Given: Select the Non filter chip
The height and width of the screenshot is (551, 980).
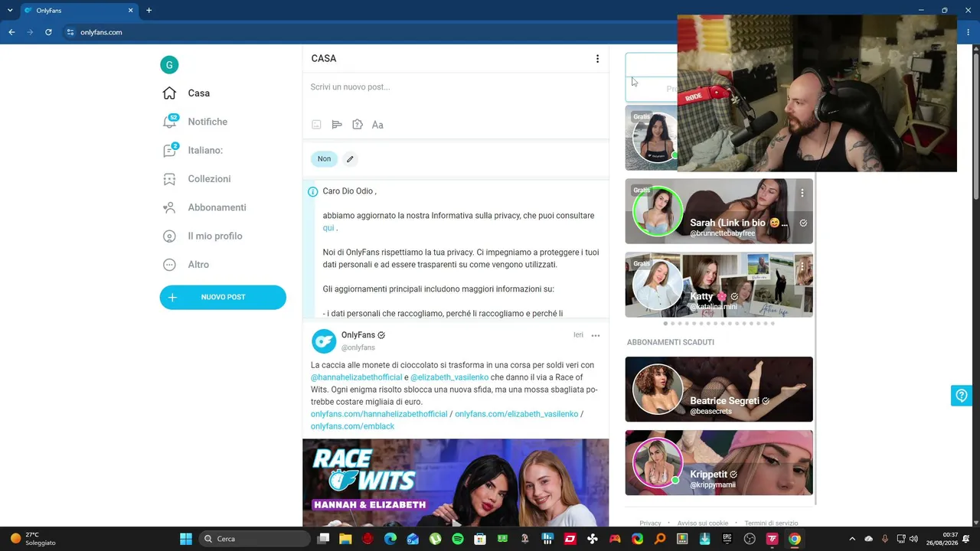Looking at the screenshot, I should (324, 159).
